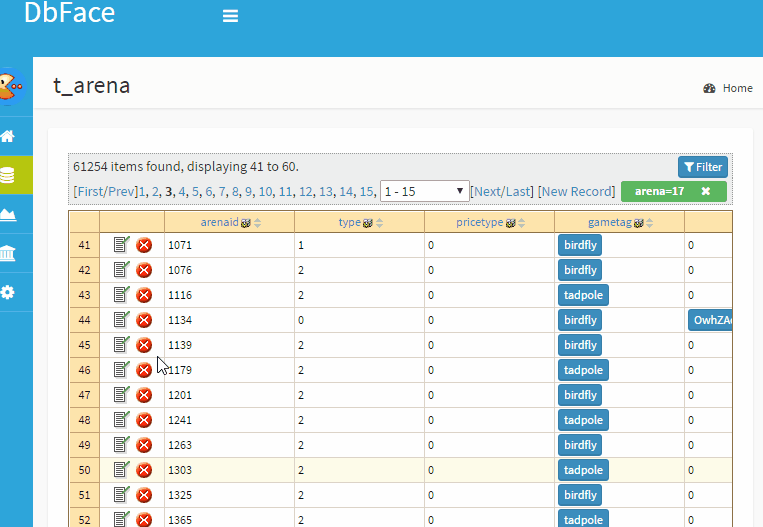This screenshot has width=763, height=527.
Task: Click tadpole tag in row 50
Action: tap(583, 470)
